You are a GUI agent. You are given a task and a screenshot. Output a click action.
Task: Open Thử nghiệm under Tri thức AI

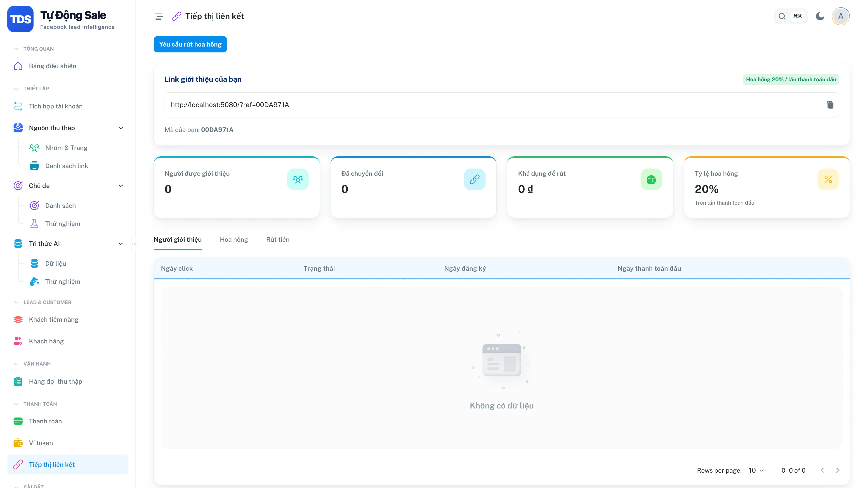click(63, 282)
